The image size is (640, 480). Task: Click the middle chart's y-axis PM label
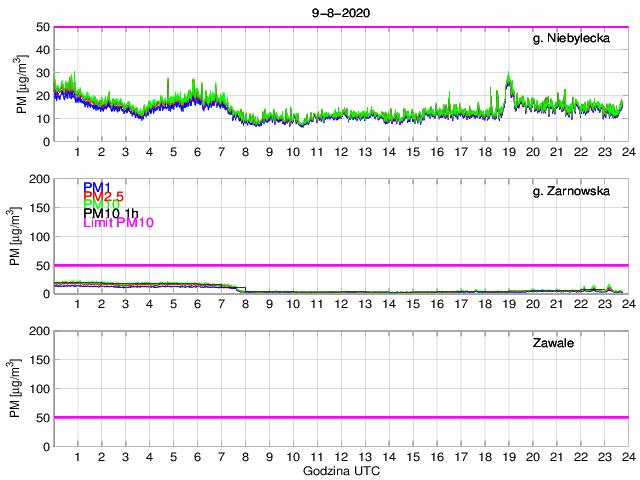pos(14,236)
